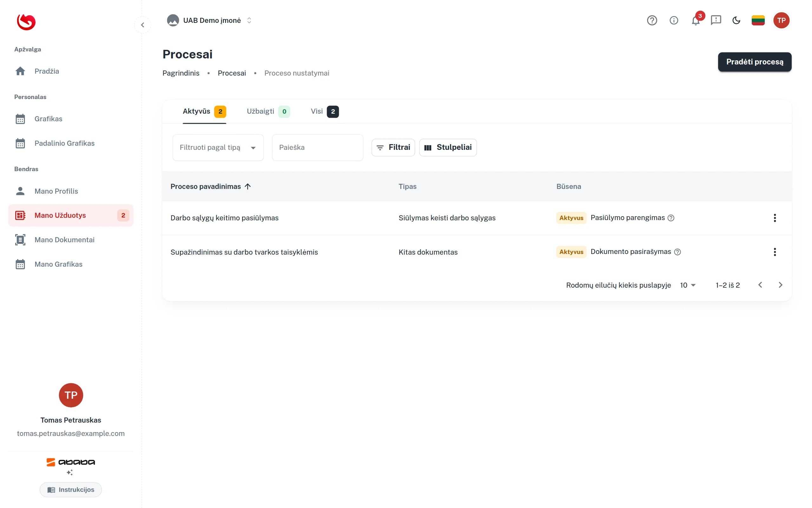Image resolution: width=812 pixels, height=508 pixels.
Task: Open the Instrukcijos button
Action: (x=71, y=490)
